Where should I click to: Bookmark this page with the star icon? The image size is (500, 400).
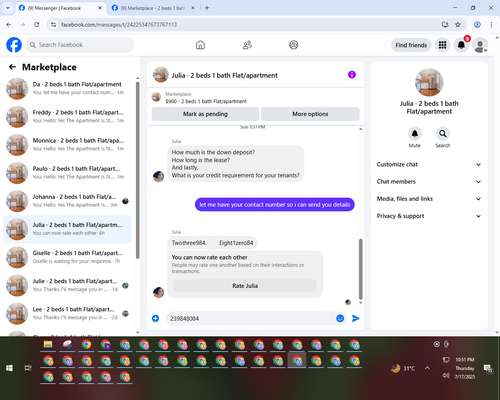pos(458,25)
